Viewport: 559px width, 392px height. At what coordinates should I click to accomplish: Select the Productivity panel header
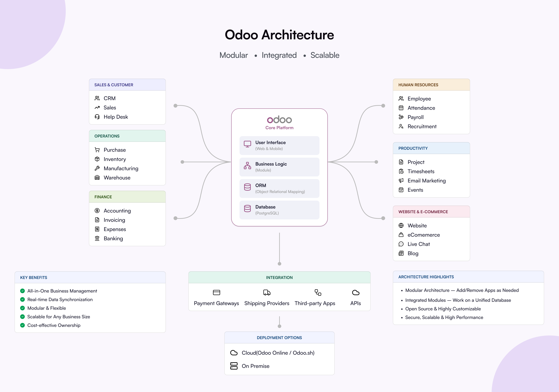click(x=431, y=148)
